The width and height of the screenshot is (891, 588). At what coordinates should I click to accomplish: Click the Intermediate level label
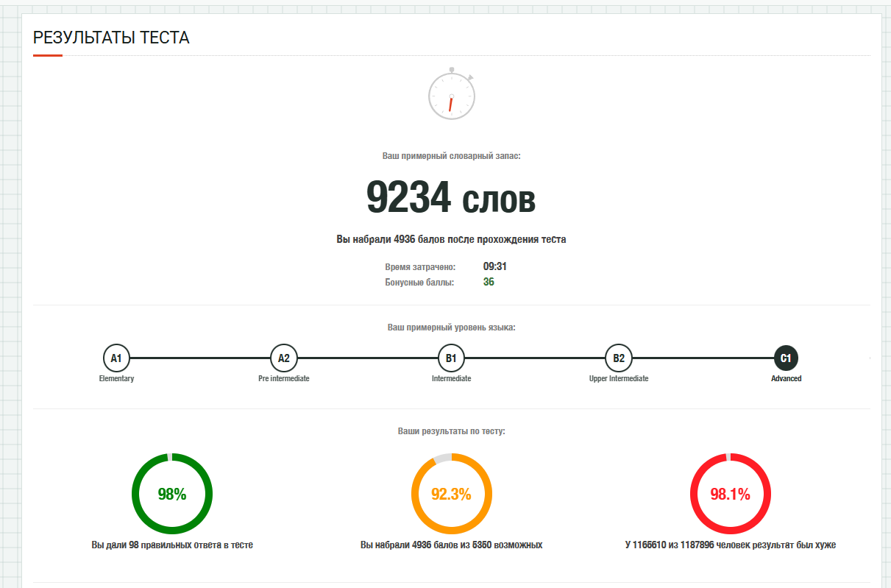point(451,378)
